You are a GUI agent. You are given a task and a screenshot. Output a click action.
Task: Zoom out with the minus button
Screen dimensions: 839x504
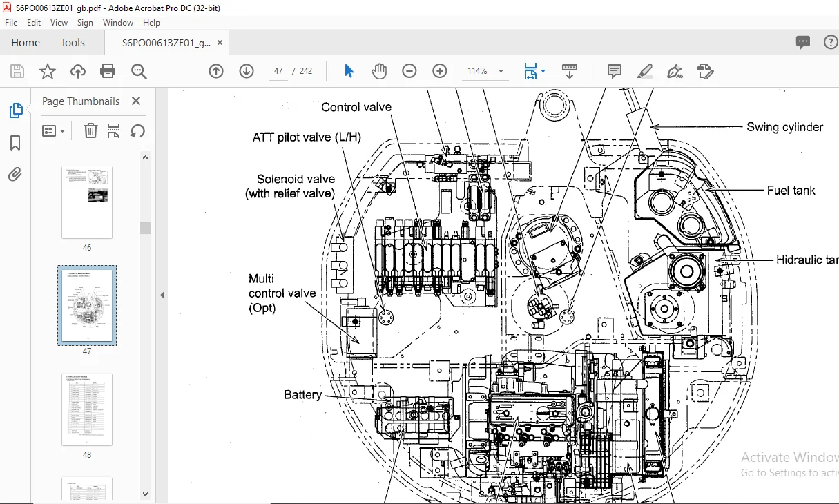tap(409, 71)
